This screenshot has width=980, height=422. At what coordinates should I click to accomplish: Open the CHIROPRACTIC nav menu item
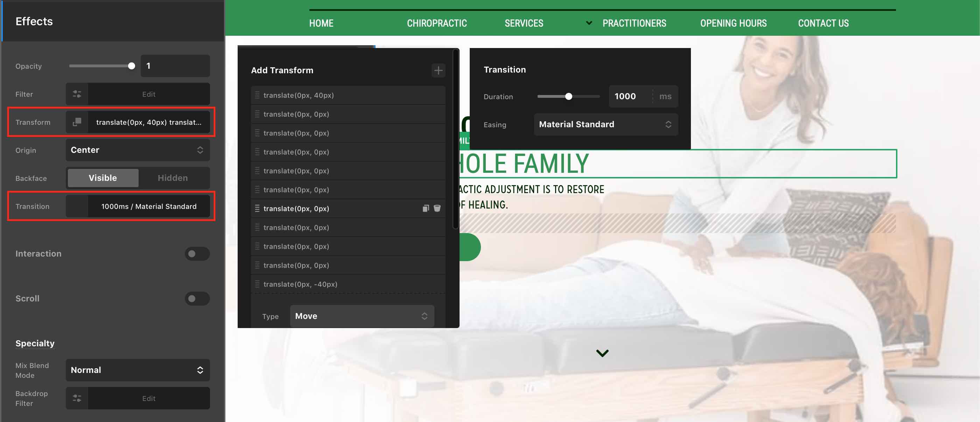coord(436,23)
